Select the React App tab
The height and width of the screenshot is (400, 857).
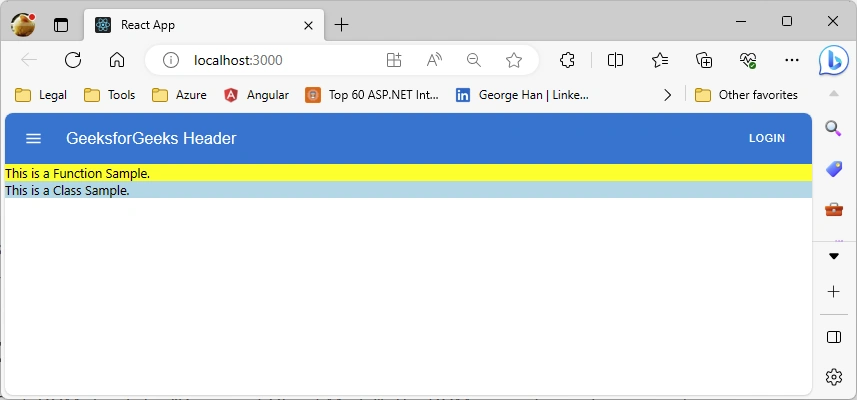(x=204, y=25)
